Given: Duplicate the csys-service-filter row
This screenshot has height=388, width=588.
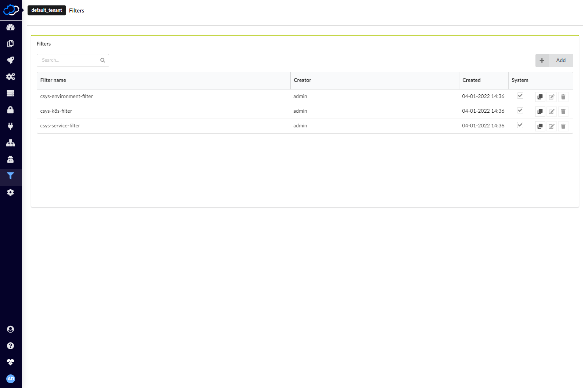Looking at the screenshot, I should tap(540, 126).
